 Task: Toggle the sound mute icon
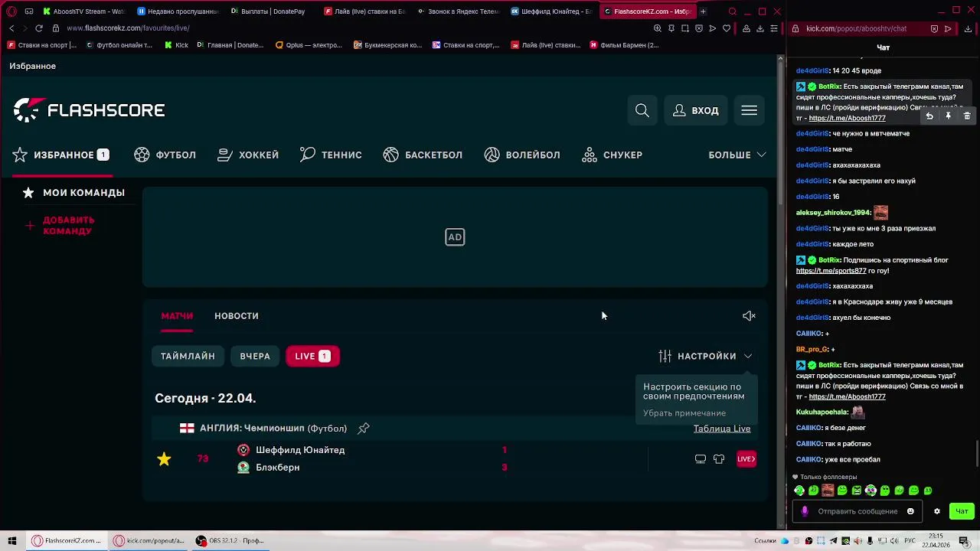tap(749, 316)
